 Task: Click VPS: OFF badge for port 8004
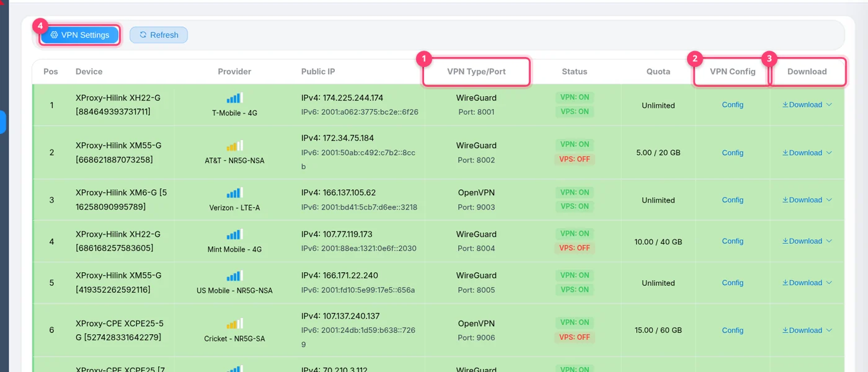coord(575,248)
